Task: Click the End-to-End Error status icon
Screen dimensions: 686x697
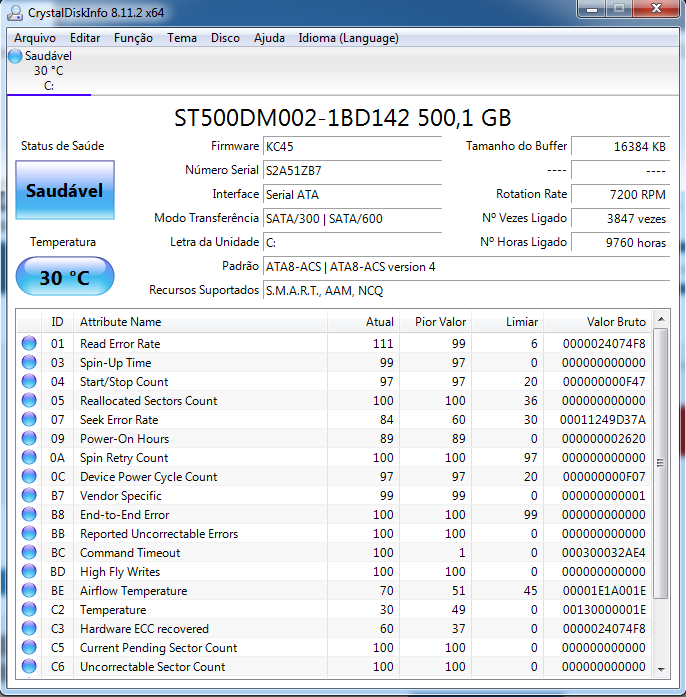Action: coord(29,514)
